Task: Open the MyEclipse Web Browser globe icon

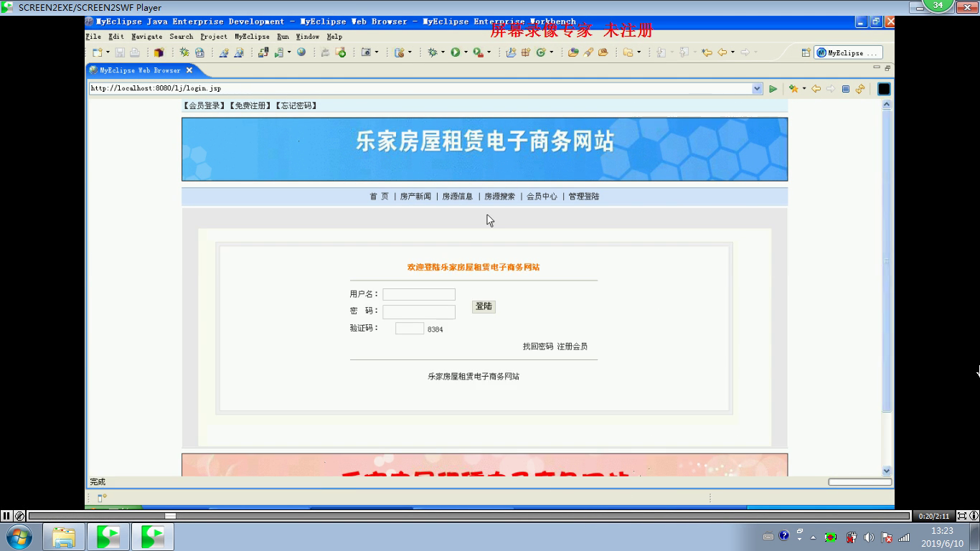Action: 301,52
